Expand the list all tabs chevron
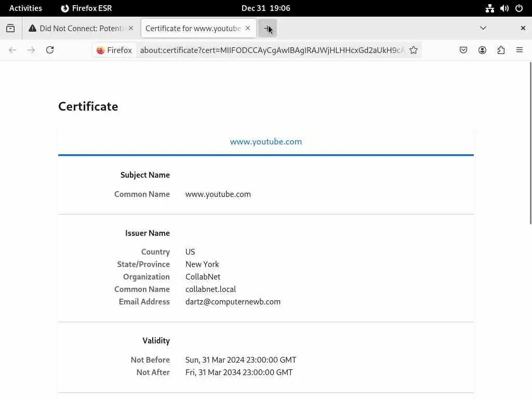532x399 pixels. tap(483, 28)
